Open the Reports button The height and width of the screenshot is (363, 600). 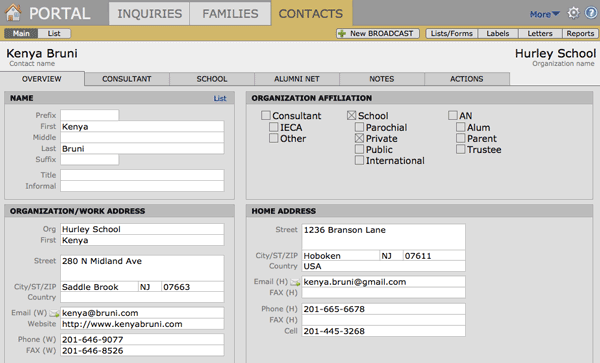[580, 34]
